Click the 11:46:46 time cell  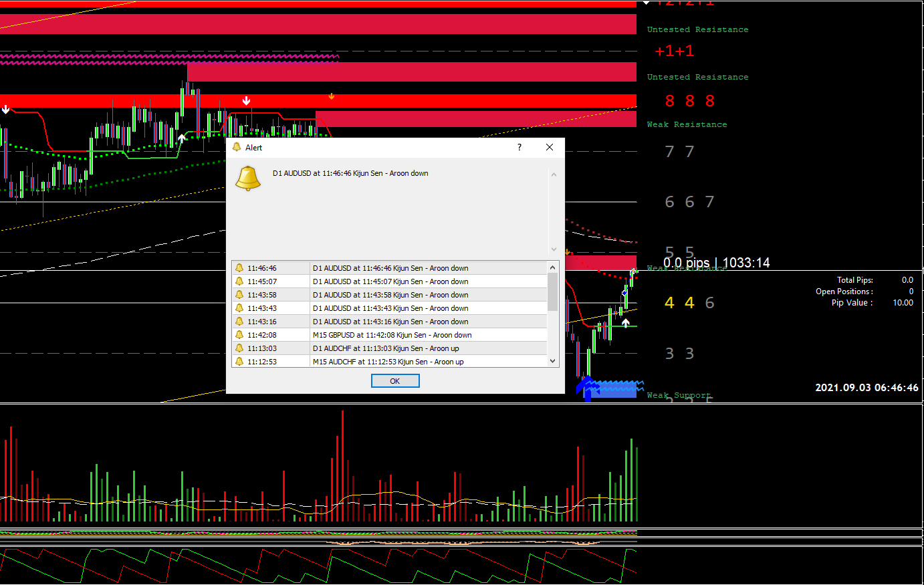pyautogui.click(x=262, y=268)
